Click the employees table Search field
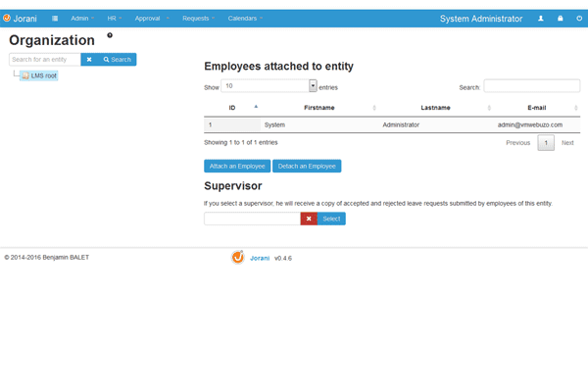Screen dimensions: 588x392 tap(531, 86)
